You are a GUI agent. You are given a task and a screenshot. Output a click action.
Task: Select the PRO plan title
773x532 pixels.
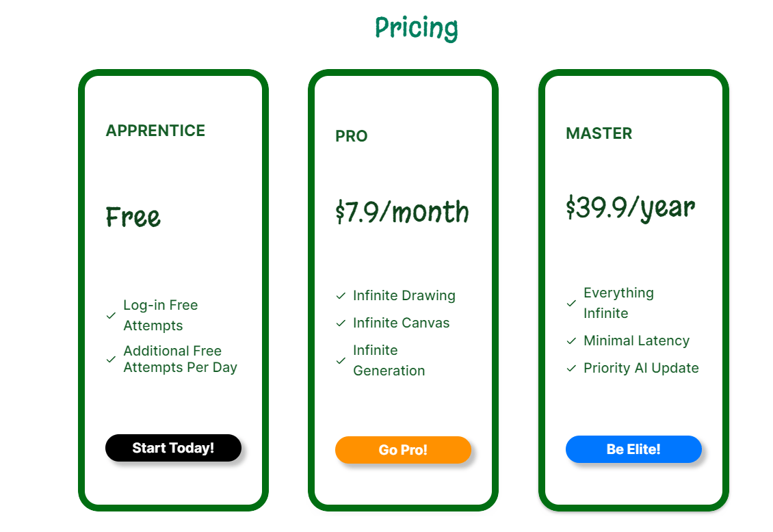pyautogui.click(x=352, y=136)
